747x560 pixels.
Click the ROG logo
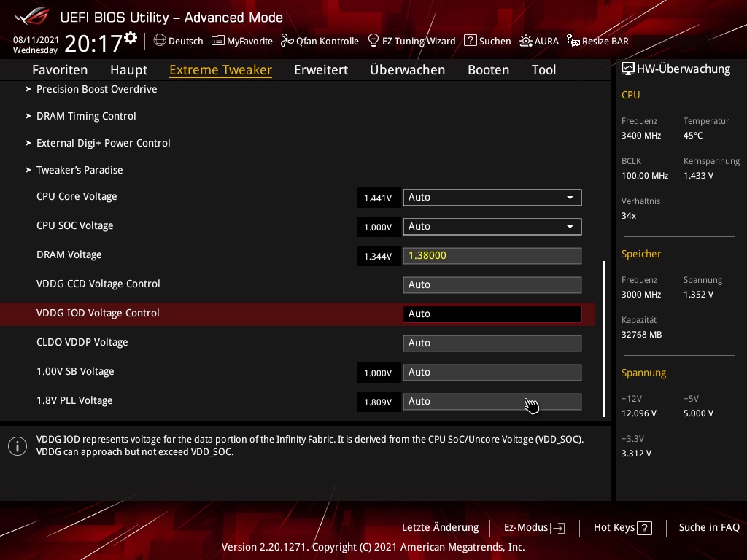pyautogui.click(x=32, y=16)
